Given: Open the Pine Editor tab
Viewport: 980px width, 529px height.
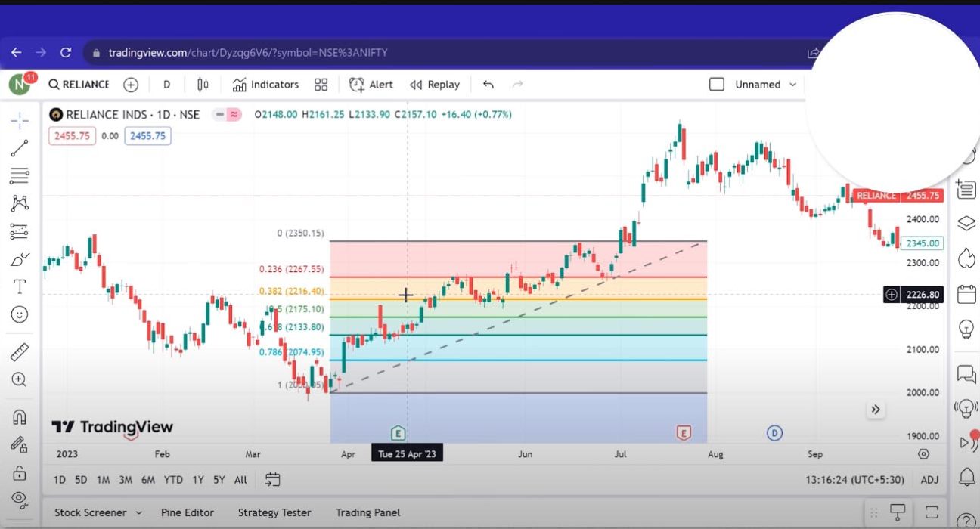Looking at the screenshot, I should coord(188,512).
